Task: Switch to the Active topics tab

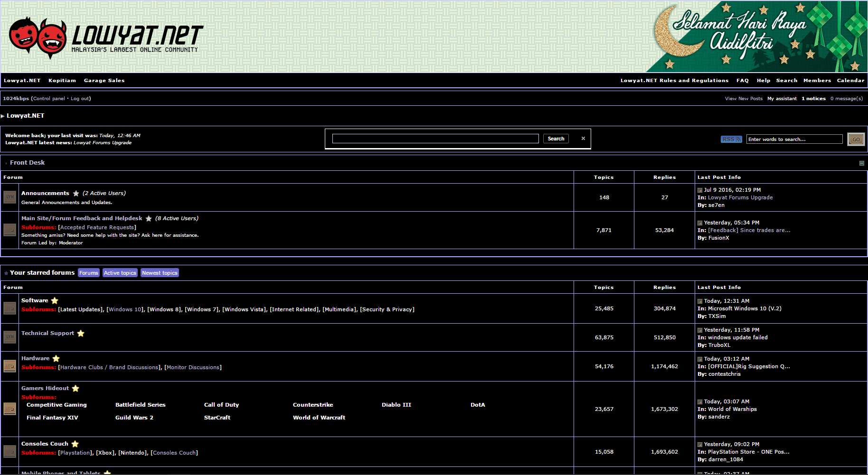Action: point(120,273)
